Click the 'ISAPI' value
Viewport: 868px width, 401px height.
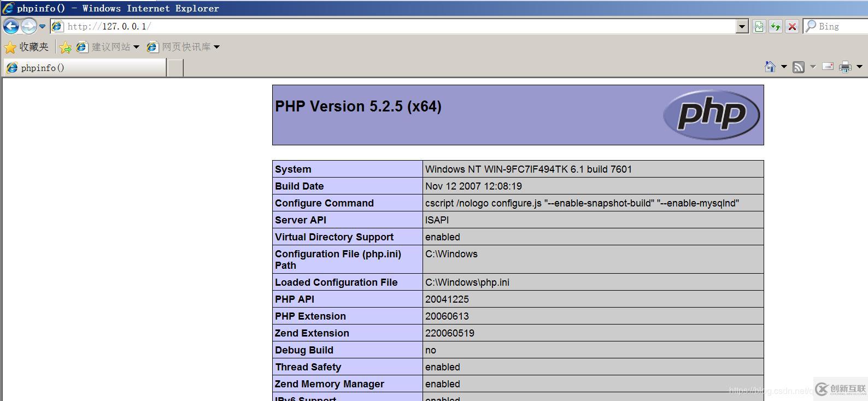(x=437, y=220)
